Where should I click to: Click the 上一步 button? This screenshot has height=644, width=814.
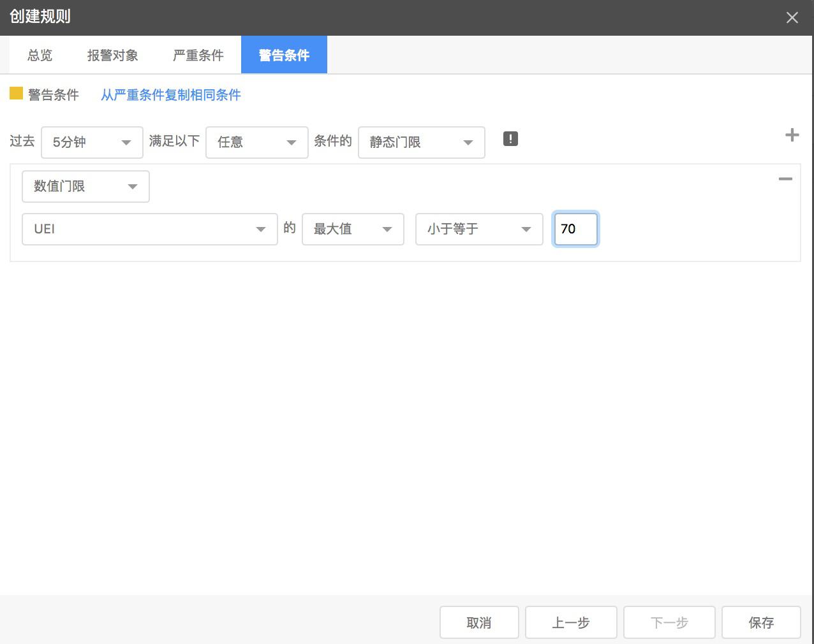click(x=571, y=622)
